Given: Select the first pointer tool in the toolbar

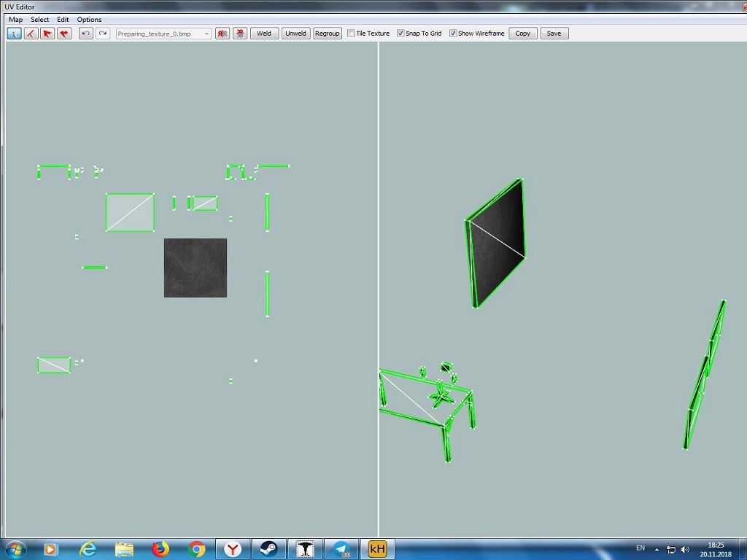Looking at the screenshot, I should pyautogui.click(x=14, y=34).
